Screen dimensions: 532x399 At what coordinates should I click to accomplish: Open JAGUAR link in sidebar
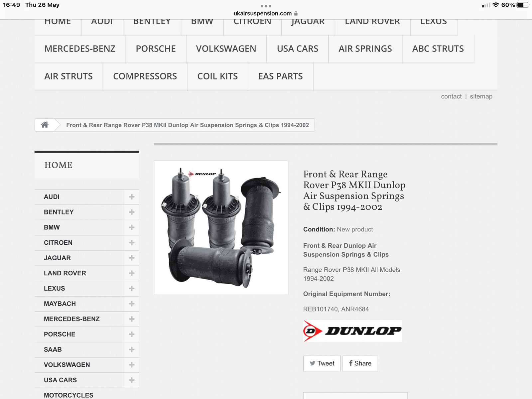tap(57, 258)
